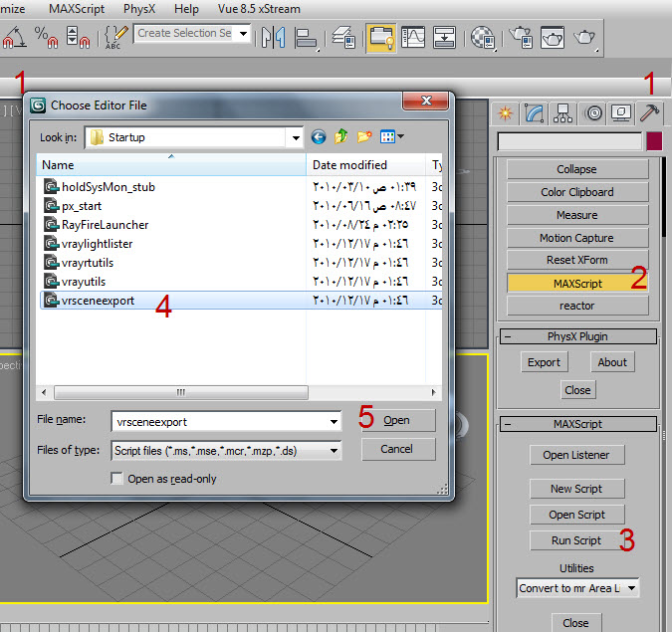Click the reactor utility button
Screen dimensions: 672x632
pyautogui.click(x=577, y=306)
